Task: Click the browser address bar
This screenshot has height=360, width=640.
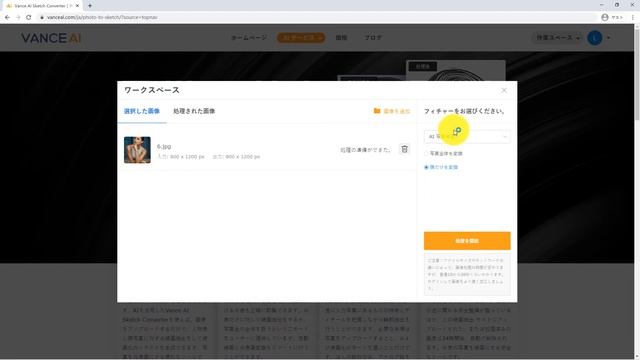Action: [x=318, y=17]
